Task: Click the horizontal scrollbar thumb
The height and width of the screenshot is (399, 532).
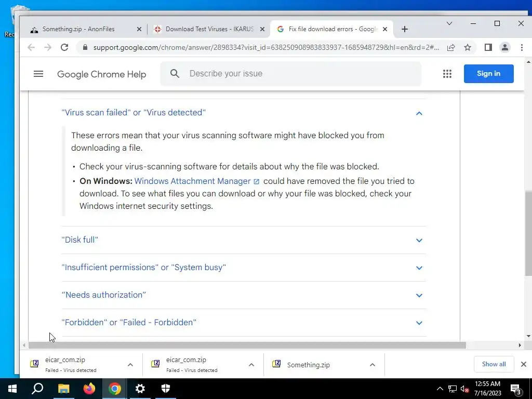Action: (247, 345)
